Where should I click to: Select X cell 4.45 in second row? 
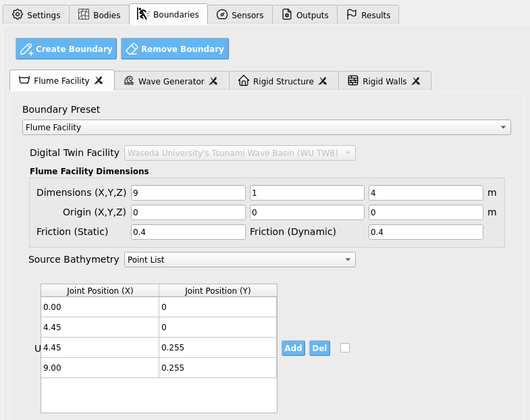(x=100, y=327)
